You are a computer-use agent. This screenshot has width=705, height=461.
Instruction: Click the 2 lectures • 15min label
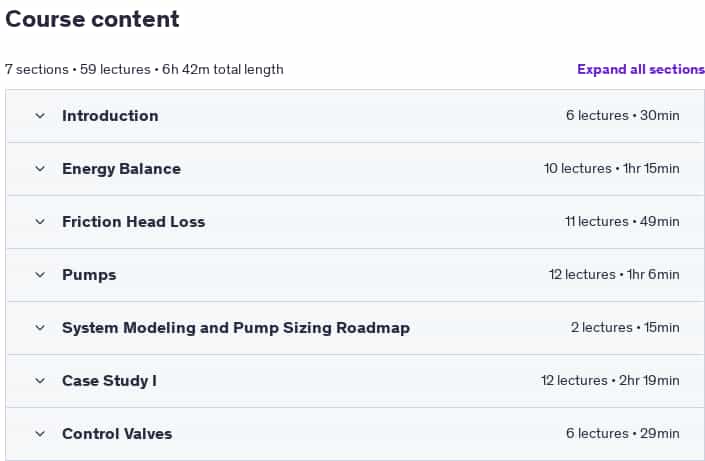(625, 327)
